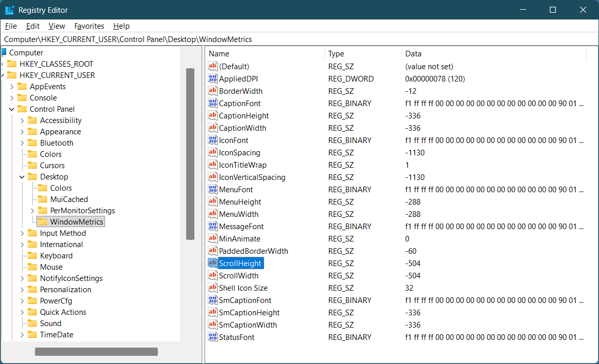Viewport: 599px width, 364px height.
Task: Click the AppliedDPI DWORD value icon
Action: [213, 79]
